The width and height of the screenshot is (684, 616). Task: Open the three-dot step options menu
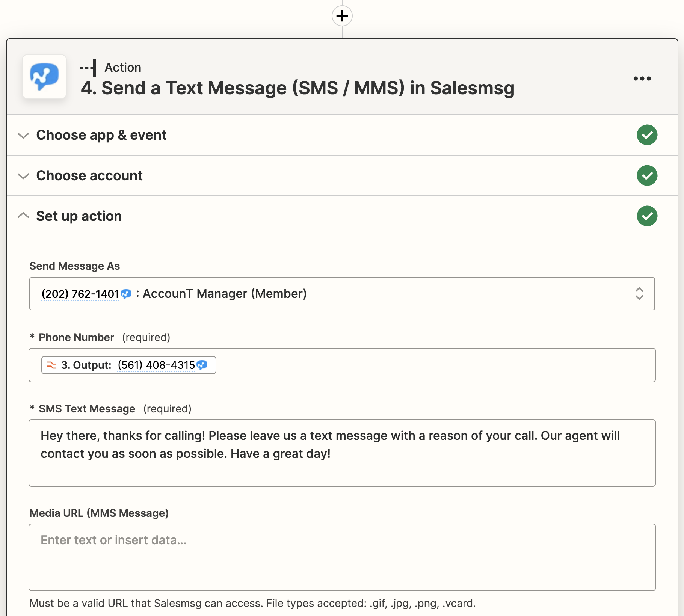click(642, 78)
